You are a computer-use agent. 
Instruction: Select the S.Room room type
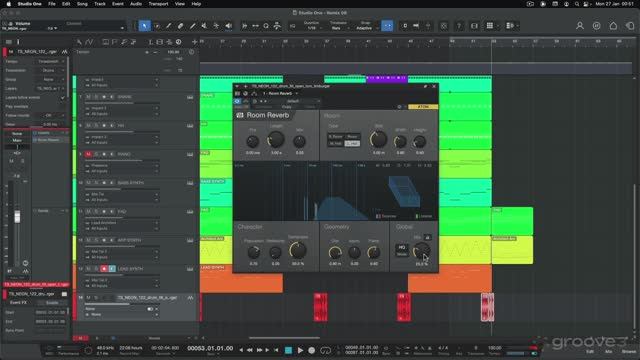coord(336,136)
